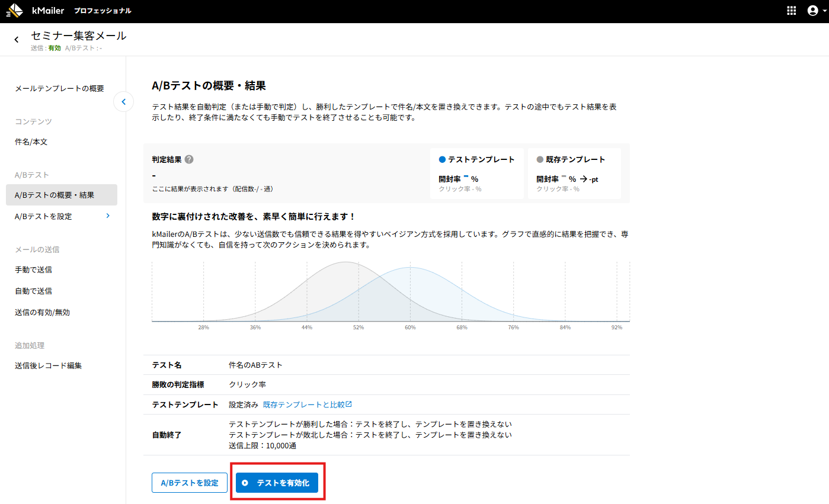This screenshot has height=504, width=829.
Task: Select 件名/本文 in the sidebar
Action: tap(31, 142)
